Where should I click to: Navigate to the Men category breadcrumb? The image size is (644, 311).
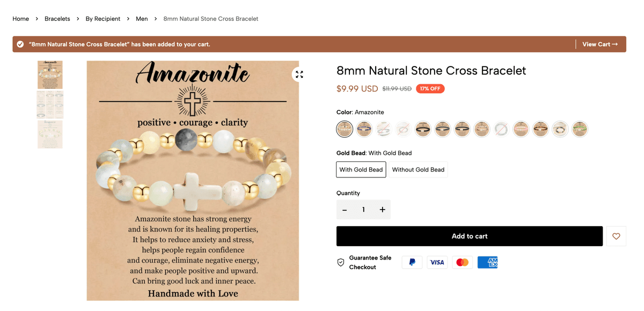tap(142, 18)
